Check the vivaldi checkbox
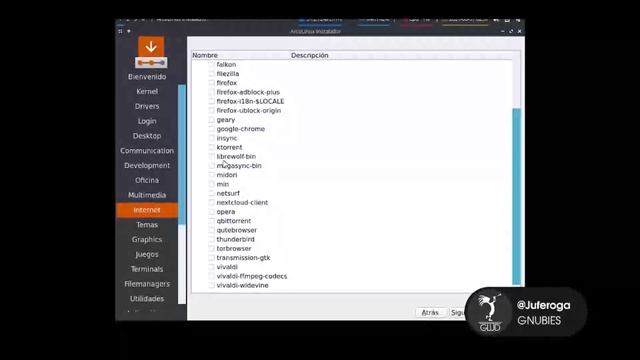This screenshot has height=360, width=640. coord(211,267)
